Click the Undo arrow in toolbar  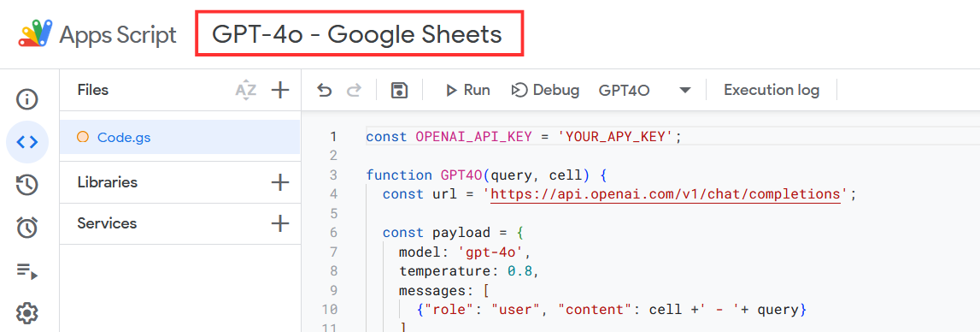coord(324,90)
